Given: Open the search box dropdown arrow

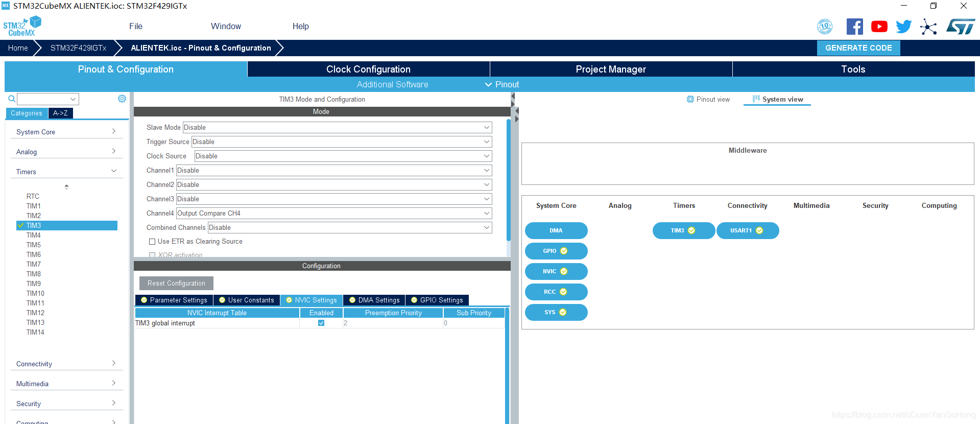Looking at the screenshot, I should pyautogui.click(x=73, y=99).
